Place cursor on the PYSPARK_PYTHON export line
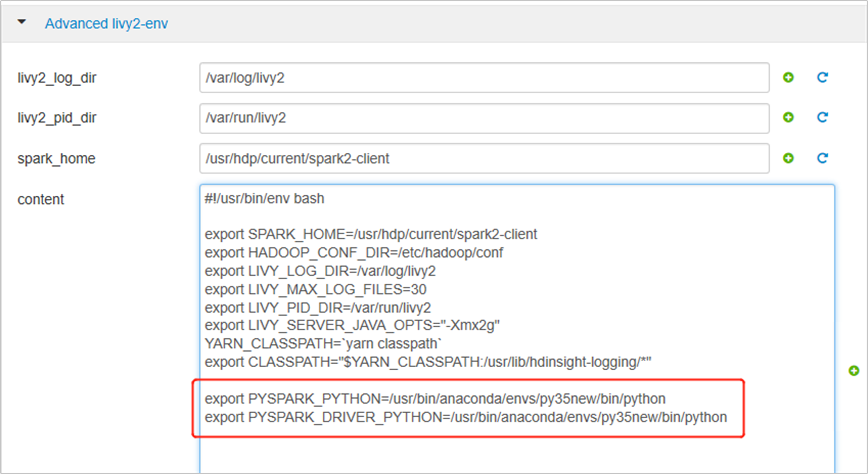This screenshot has width=868, height=474. pos(435,399)
